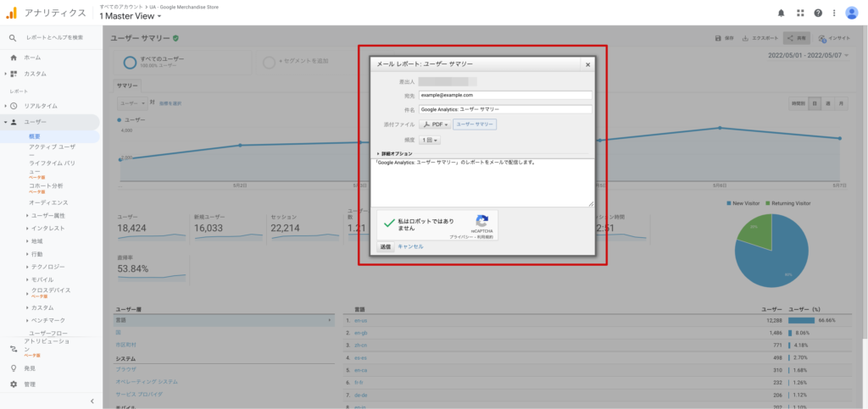868x409 pixels.
Task: Open the Google apps grid icon
Action: (x=799, y=13)
